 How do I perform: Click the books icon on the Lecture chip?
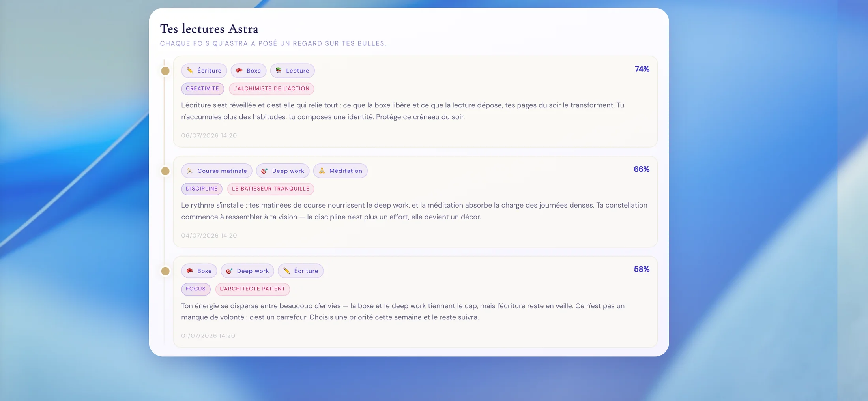pos(279,71)
